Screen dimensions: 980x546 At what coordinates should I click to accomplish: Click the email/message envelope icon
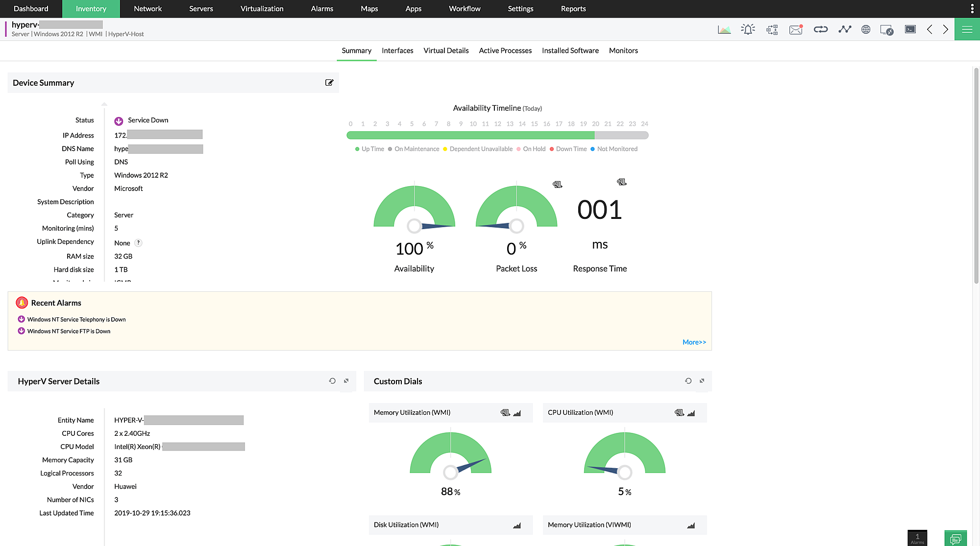796,29
